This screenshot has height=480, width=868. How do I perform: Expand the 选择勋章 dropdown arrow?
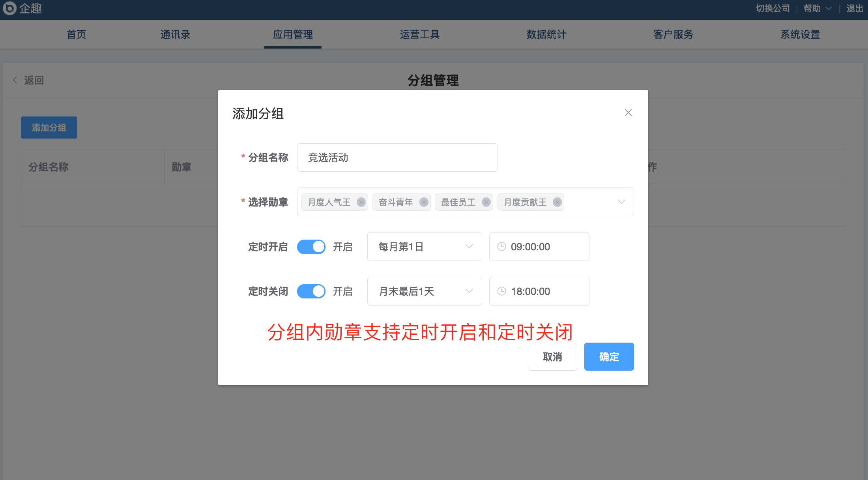[x=621, y=202]
